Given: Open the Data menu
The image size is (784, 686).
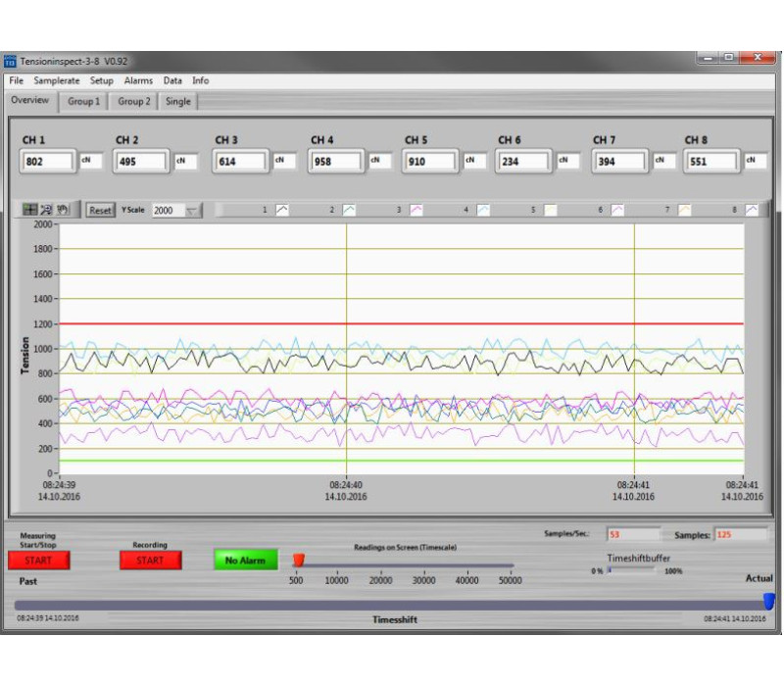Looking at the screenshot, I should tap(172, 80).
